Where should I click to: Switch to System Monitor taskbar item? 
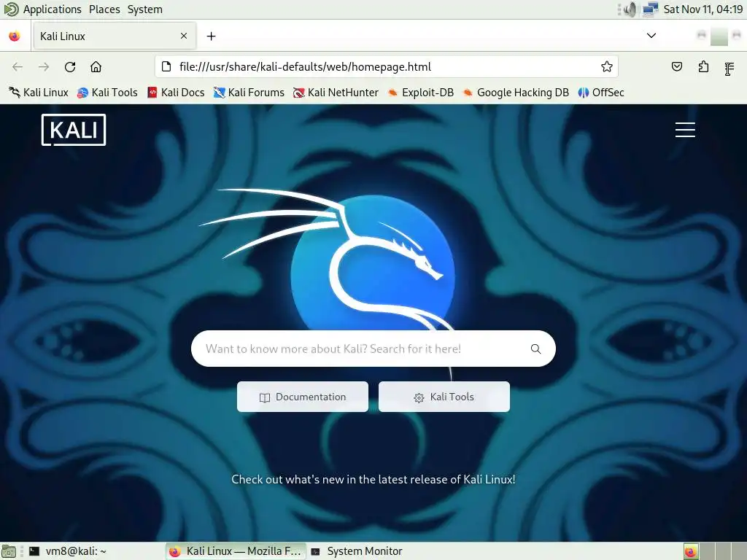click(x=357, y=551)
